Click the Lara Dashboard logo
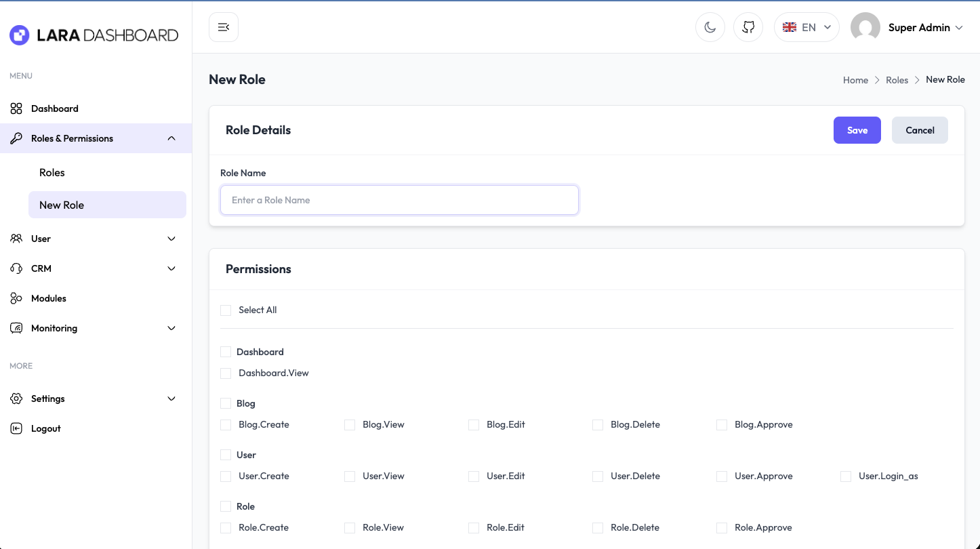The width and height of the screenshot is (980, 549). (x=94, y=35)
